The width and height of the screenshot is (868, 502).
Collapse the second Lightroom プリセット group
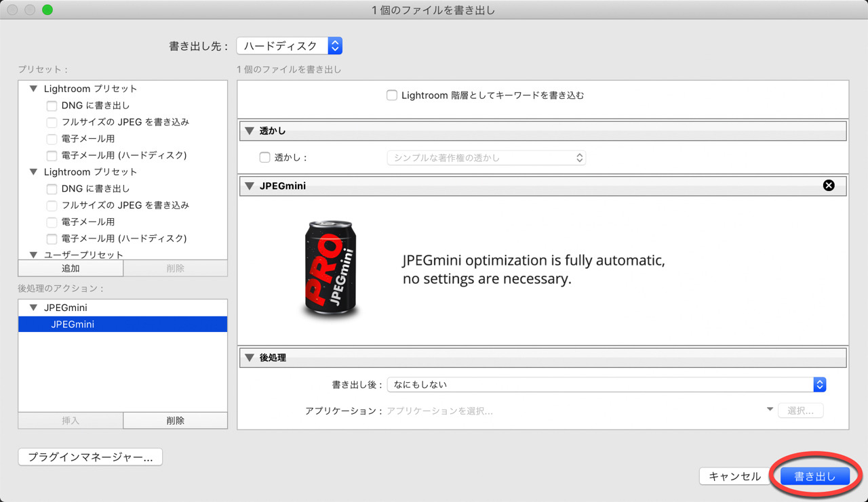[x=33, y=172]
